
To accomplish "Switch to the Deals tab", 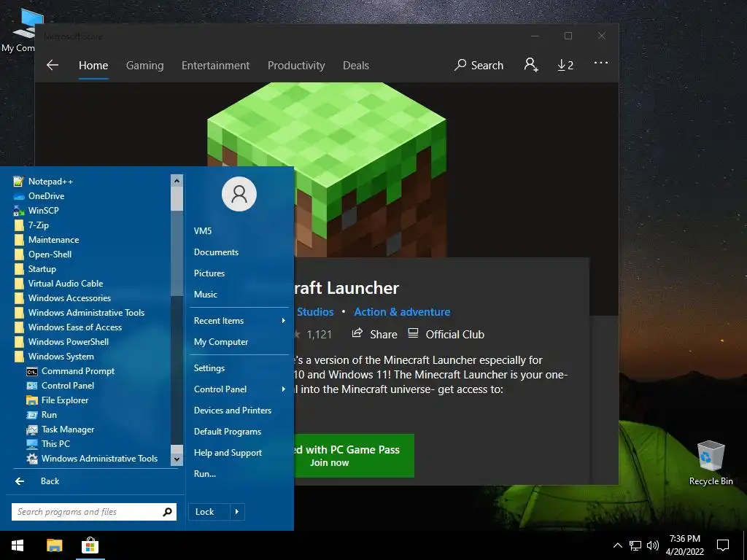I will pos(356,66).
